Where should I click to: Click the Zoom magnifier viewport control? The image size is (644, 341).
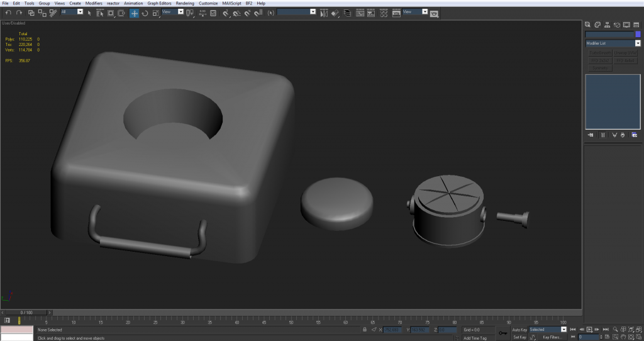pos(615,329)
